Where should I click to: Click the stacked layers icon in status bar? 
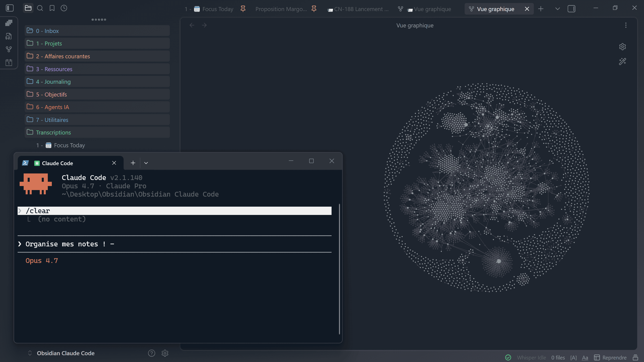[x=635, y=357]
